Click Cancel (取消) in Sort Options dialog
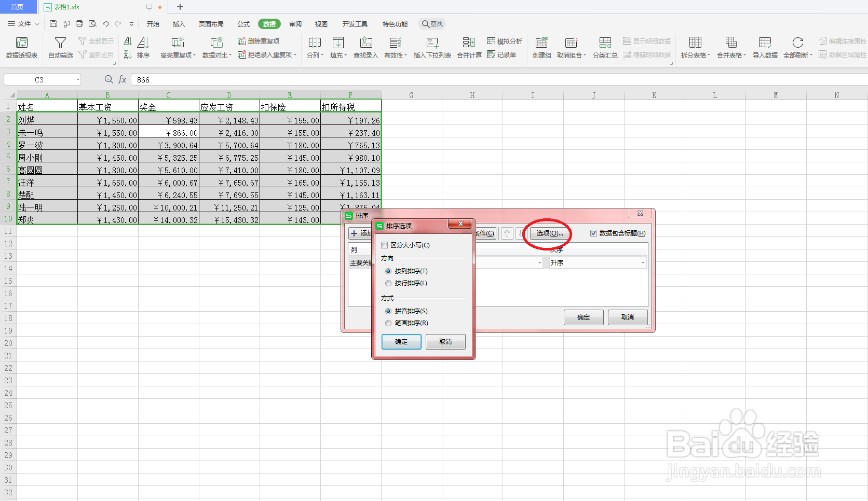868x501 pixels. 445,342
